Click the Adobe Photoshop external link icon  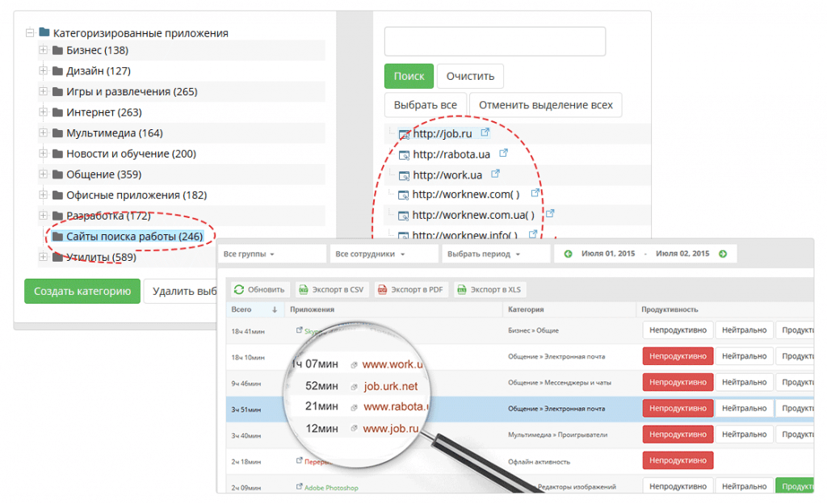[299, 487]
